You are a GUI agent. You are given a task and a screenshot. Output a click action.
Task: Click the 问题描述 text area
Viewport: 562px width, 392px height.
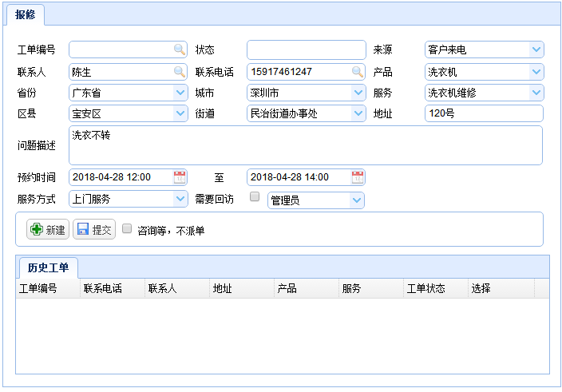[x=306, y=145]
